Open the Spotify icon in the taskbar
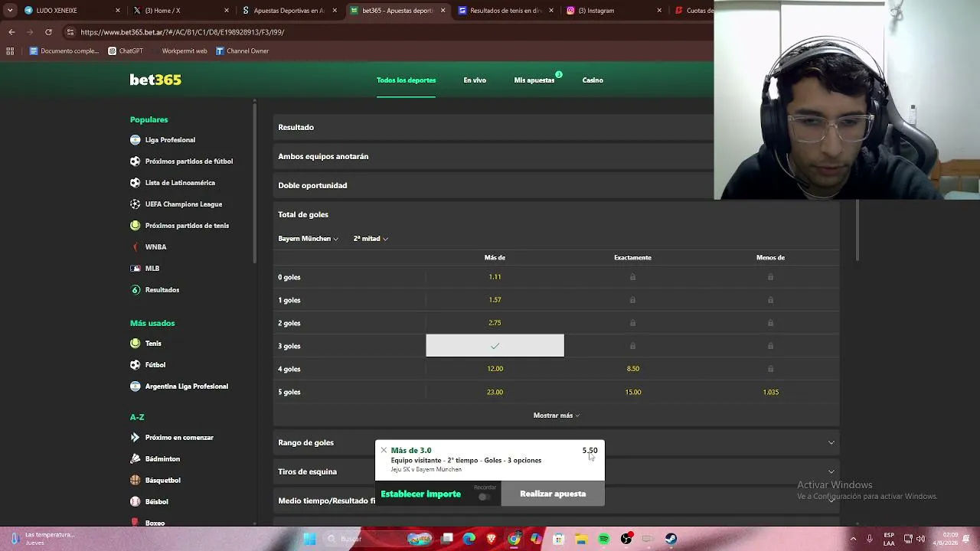The image size is (980, 551). pyautogui.click(x=604, y=539)
